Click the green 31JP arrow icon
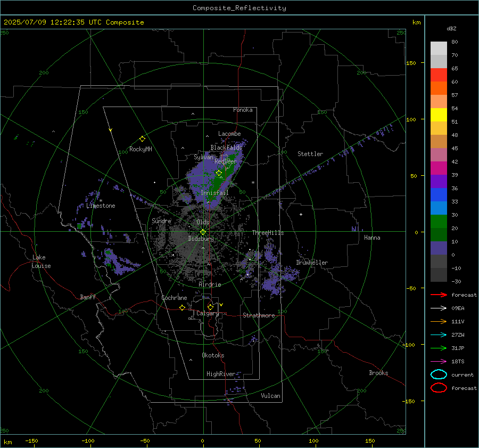 439,348
